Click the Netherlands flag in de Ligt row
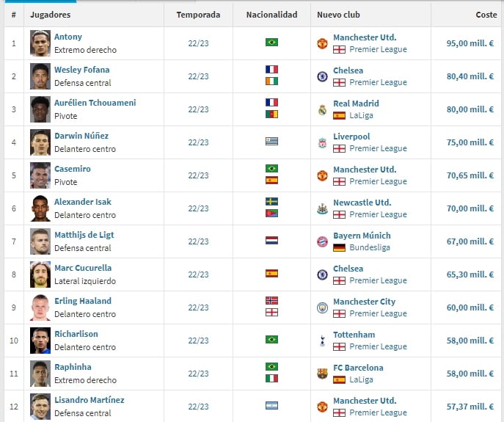 pyautogui.click(x=271, y=240)
